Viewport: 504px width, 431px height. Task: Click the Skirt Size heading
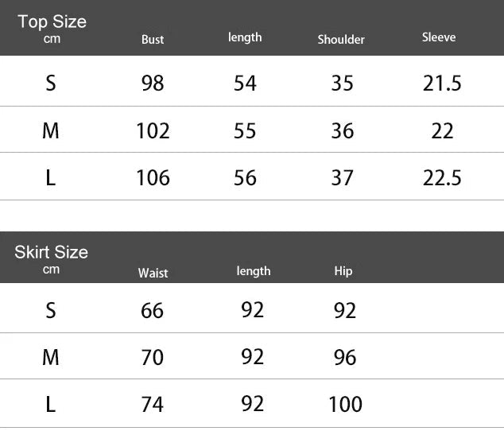(x=51, y=252)
